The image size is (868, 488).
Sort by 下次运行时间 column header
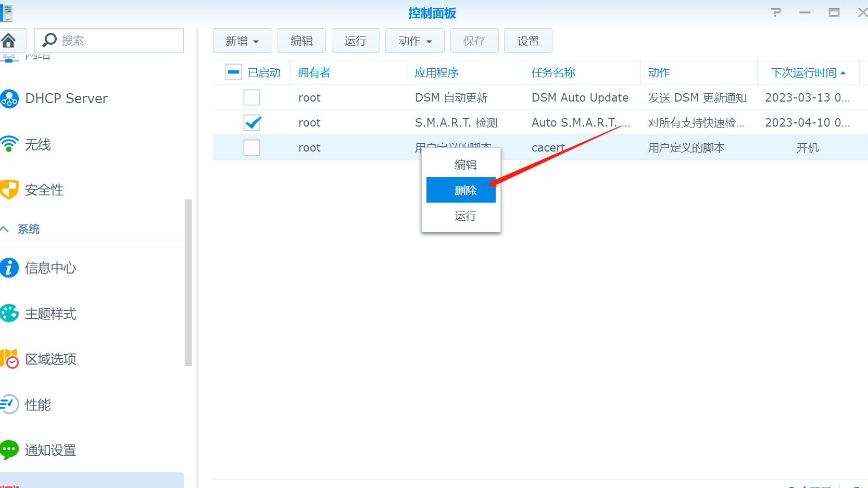(808, 72)
